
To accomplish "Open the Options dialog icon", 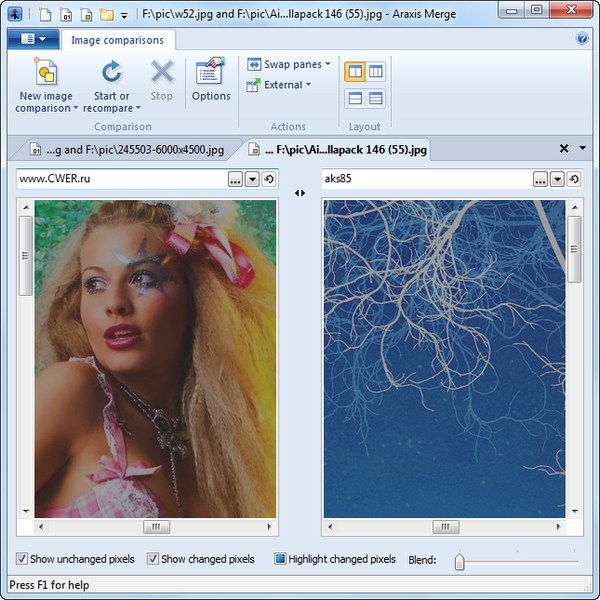I will 211,74.
